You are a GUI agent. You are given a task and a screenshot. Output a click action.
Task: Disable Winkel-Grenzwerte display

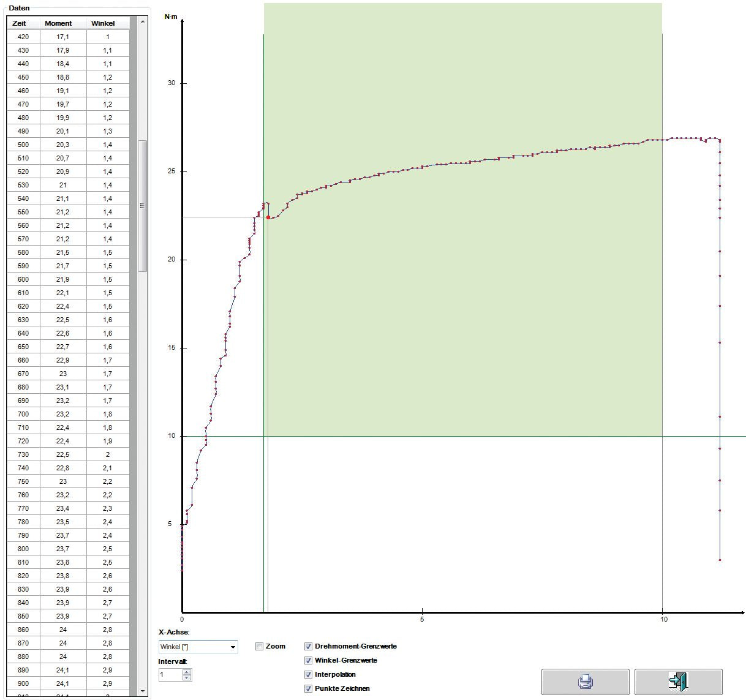307,660
